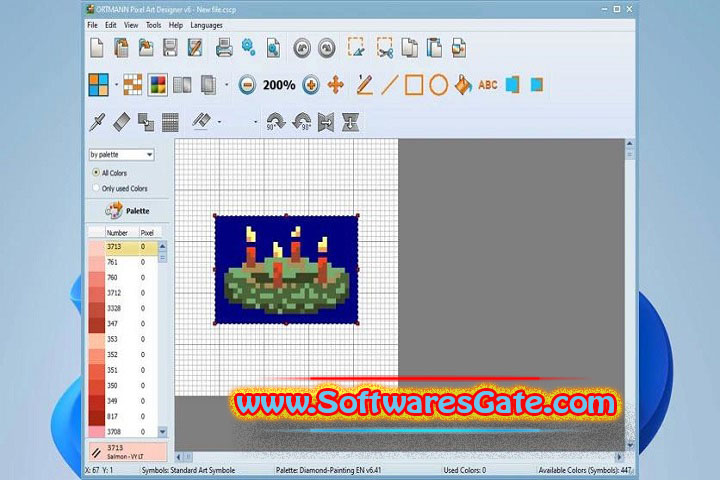Select color swatch for number 353
The width and height of the screenshot is (720, 480).
(x=96, y=340)
